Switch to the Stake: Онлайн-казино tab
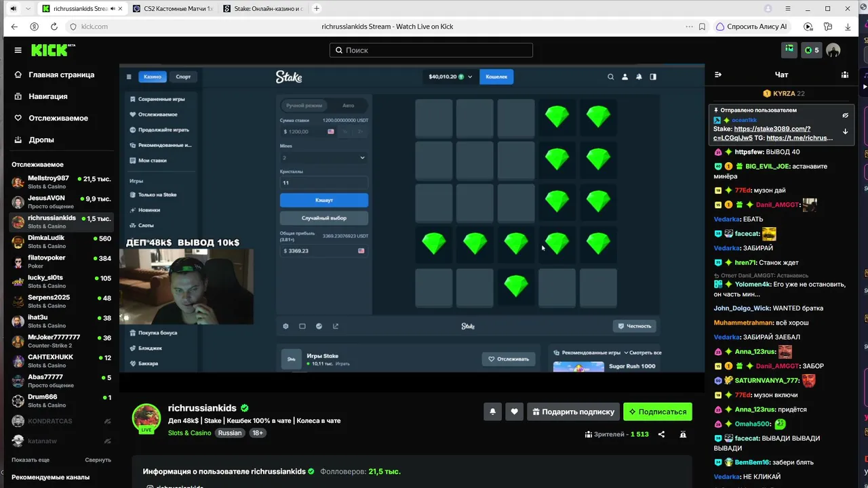868x488 pixels. (262, 9)
